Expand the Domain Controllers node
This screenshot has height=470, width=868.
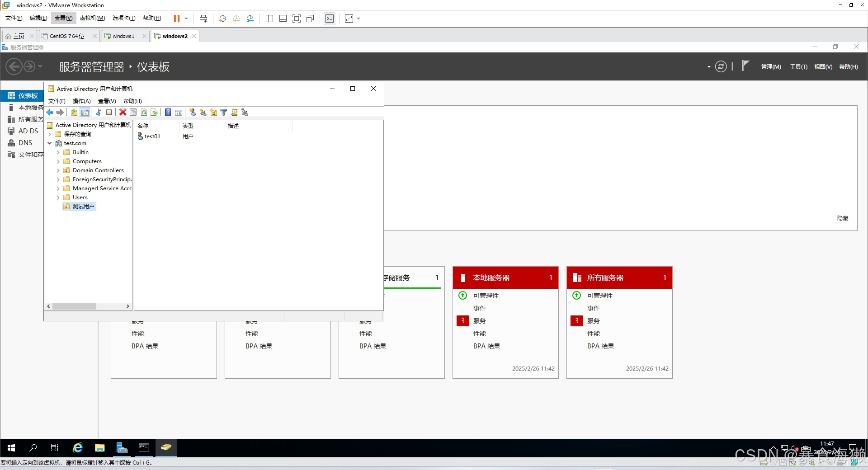pyautogui.click(x=58, y=170)
